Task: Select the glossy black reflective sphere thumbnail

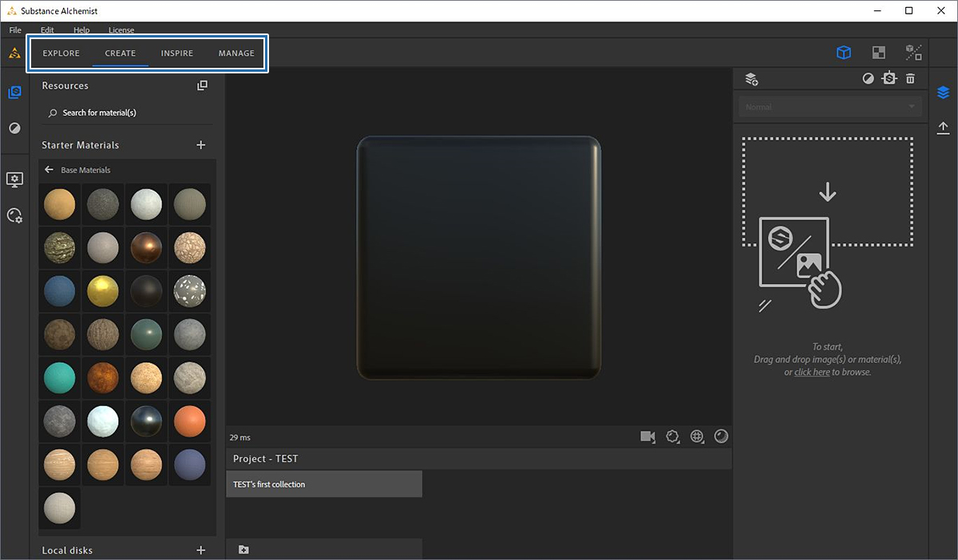Action: click(x=146, y=421)
